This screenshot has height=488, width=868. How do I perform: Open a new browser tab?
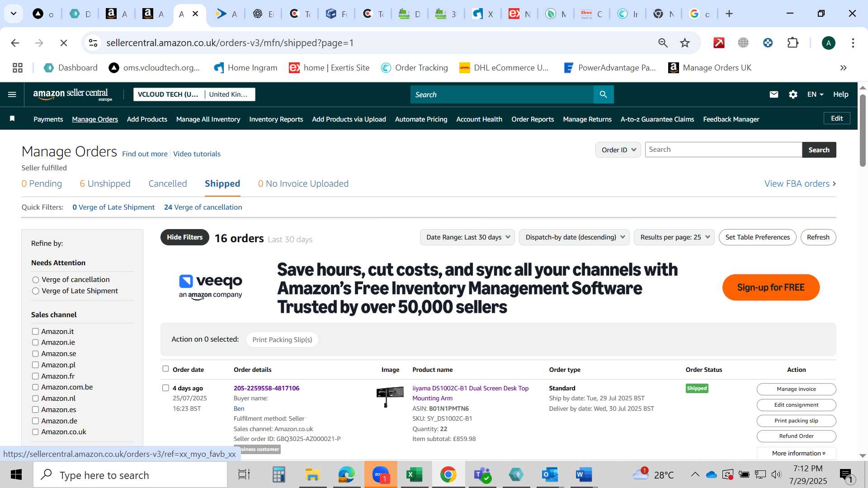point(729,14)
